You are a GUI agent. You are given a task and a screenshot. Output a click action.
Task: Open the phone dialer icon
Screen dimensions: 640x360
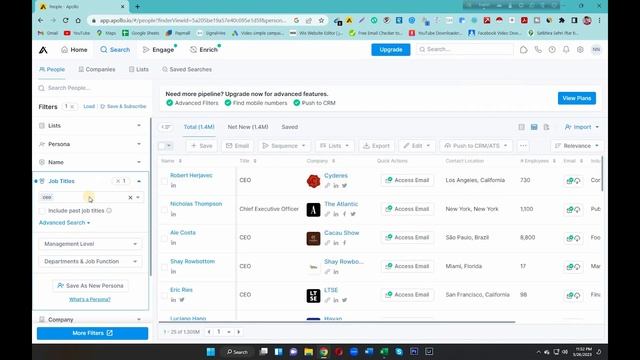pyautogui.click(x=538, y=49)
